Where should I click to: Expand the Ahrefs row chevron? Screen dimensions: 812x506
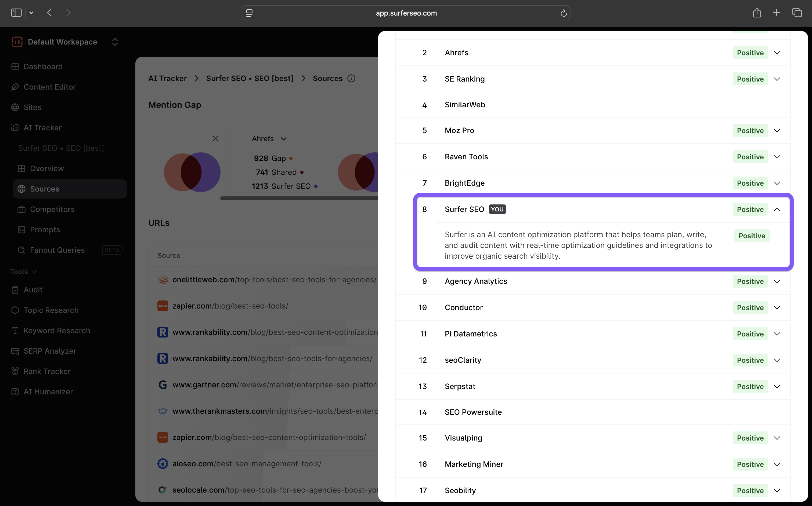coord(777,53)
